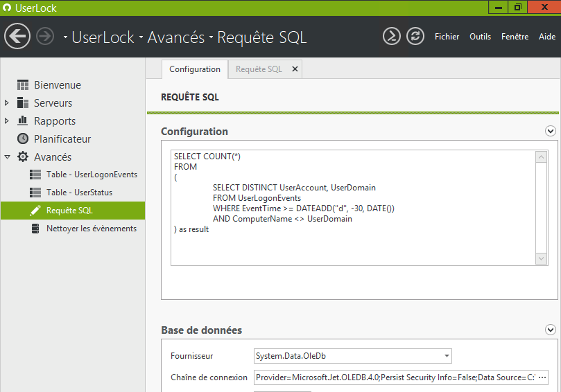Click the Table - UserLogonEvents list icon
The image size is (561, 392).
(x=35, y=175)
